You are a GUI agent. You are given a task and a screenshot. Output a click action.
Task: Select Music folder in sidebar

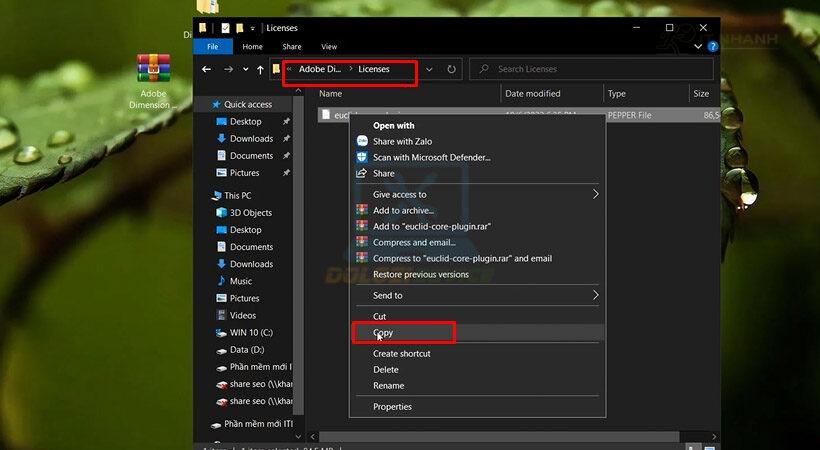coord(240,281)
